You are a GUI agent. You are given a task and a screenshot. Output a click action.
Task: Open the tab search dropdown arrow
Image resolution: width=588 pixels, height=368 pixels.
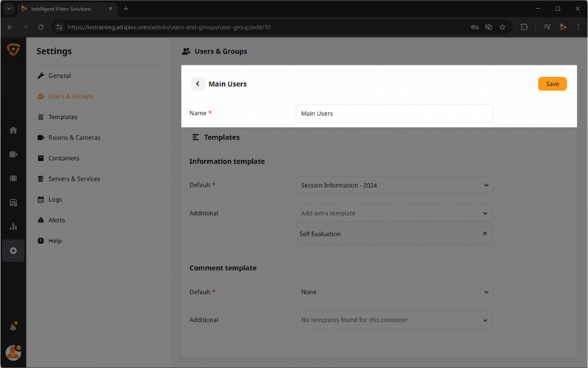9,9
